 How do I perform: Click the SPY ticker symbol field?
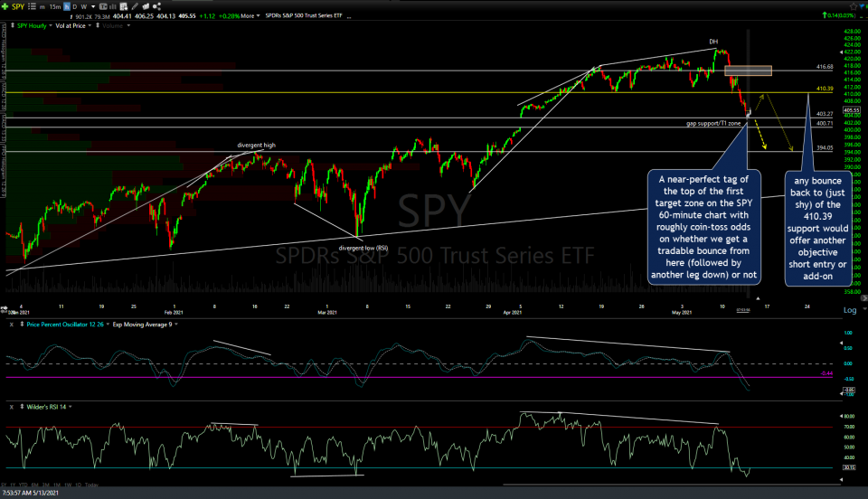(18, 6)
